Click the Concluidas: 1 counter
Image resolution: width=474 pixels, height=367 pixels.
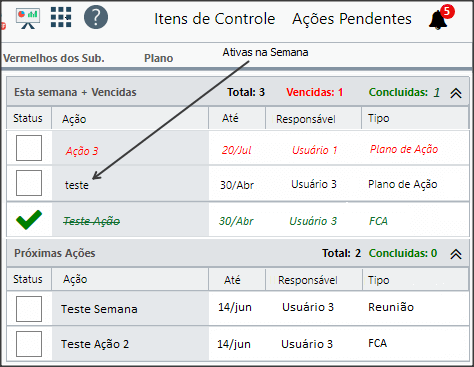[404, 92]
